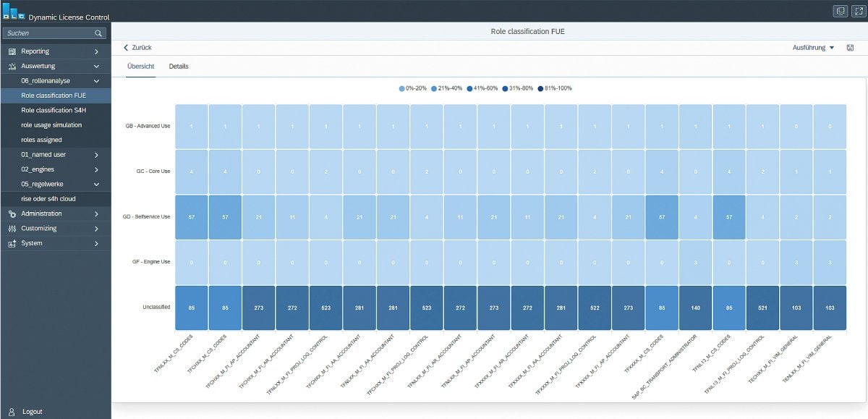Open the Ausführung dropdown
Screen dimensions: 868x419
click(x=813, y=48)
